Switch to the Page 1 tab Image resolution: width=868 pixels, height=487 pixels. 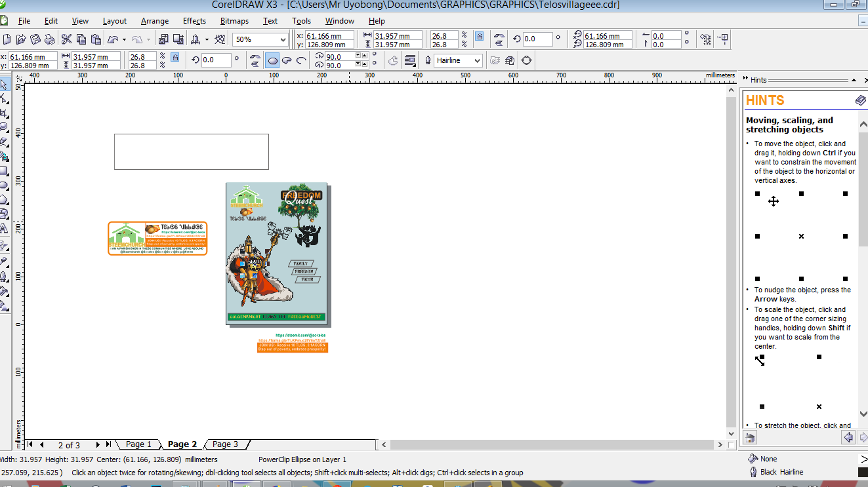138,444
